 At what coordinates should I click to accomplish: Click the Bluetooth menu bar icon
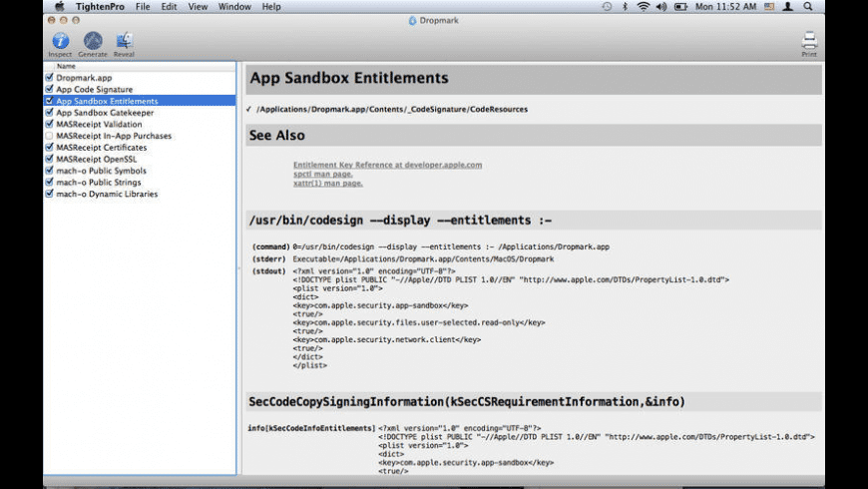click(626, 6)
